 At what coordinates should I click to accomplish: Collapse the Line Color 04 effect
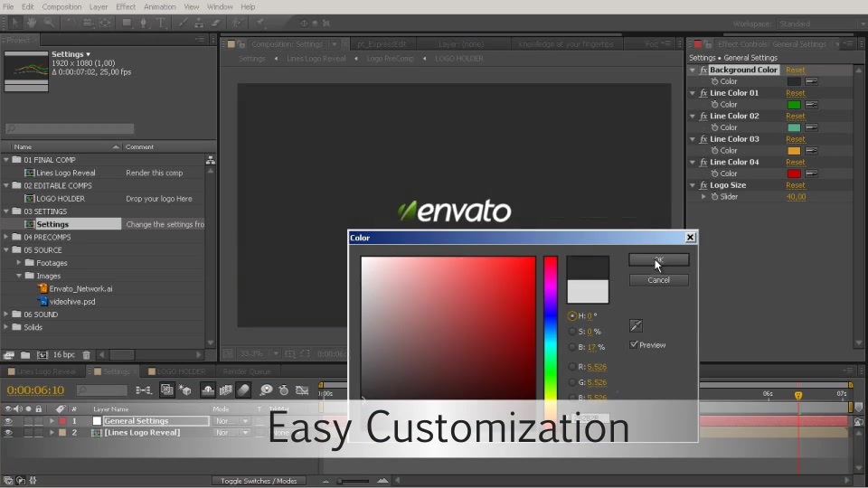tap(693, 162)
